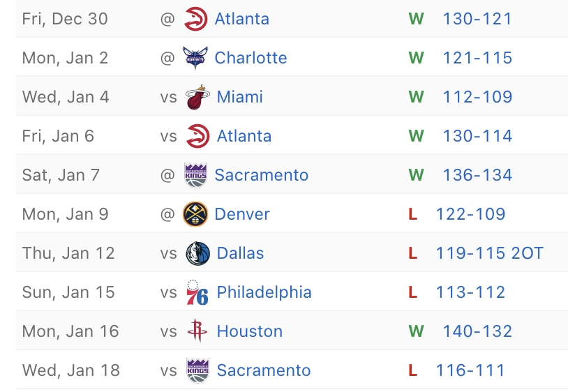The width and height of the screenshot is (568, 392).
Task: Click the Charlotte Hornets logo
Action: (x=195, y=58)
